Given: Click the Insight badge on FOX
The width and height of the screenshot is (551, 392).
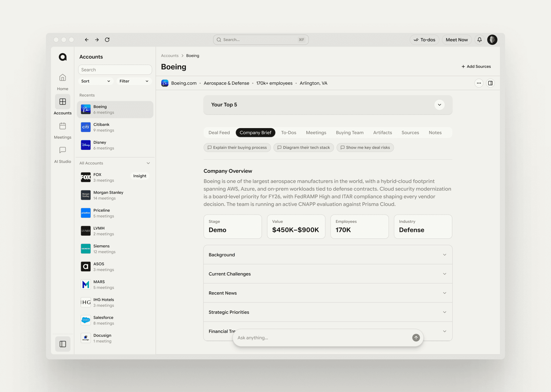Looking at the screenshot, I should pyautogui.click(x=140, y=176).
